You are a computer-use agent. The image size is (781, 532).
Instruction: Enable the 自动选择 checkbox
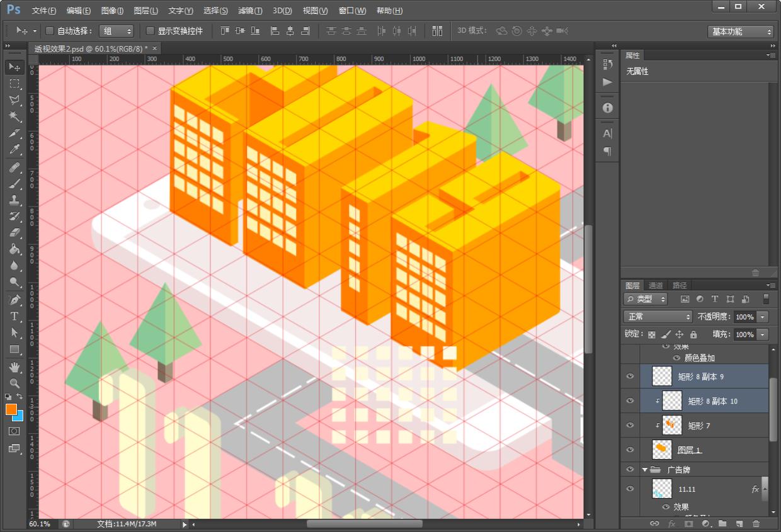click(x=50, y=31)
